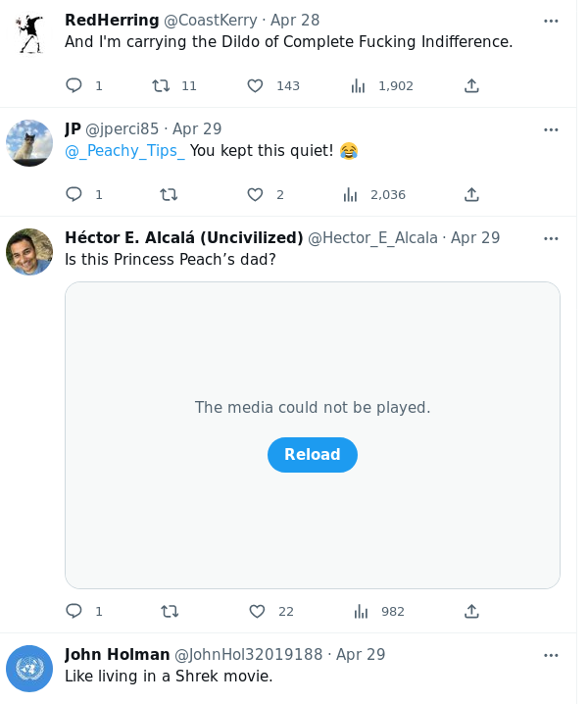Open John Holman's profile name link
The width and height of the screenshot is (588, 704).
[x=117, y=654]
